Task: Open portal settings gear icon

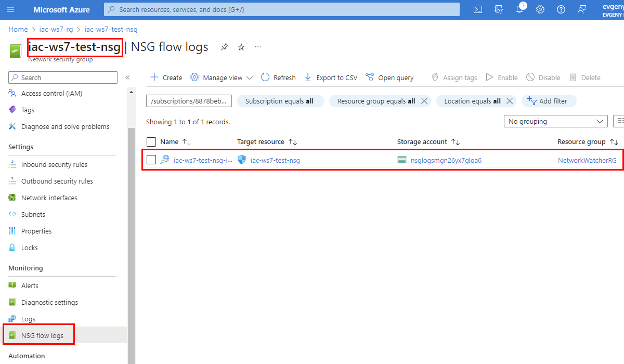Action: (540, 9)
